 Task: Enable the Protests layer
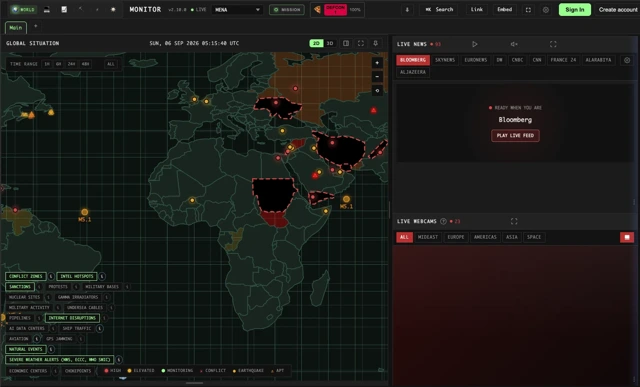[x=58, y=287]
